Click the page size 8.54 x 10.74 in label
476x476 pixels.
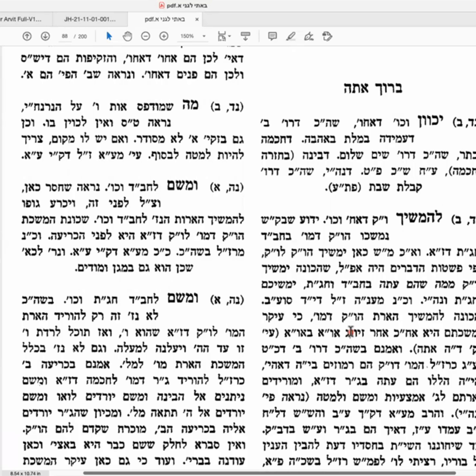click(25, 473)
